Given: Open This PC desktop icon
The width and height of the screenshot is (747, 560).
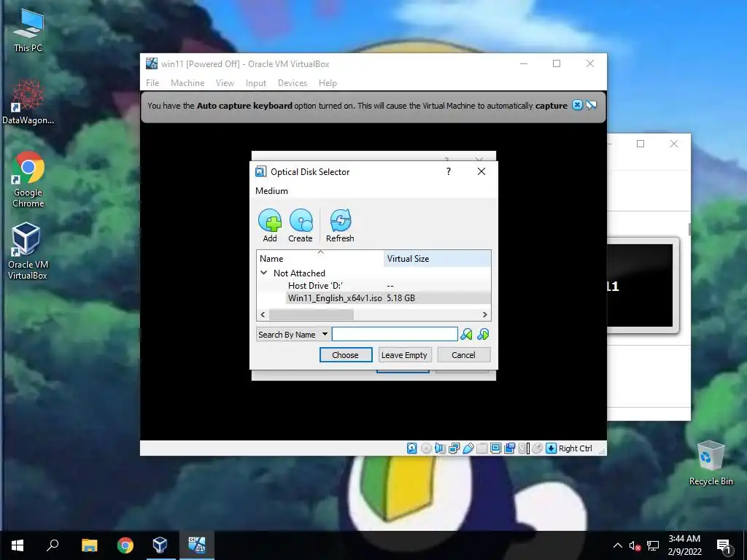Looking at the screenshot, I should click(x=28, y=31).
